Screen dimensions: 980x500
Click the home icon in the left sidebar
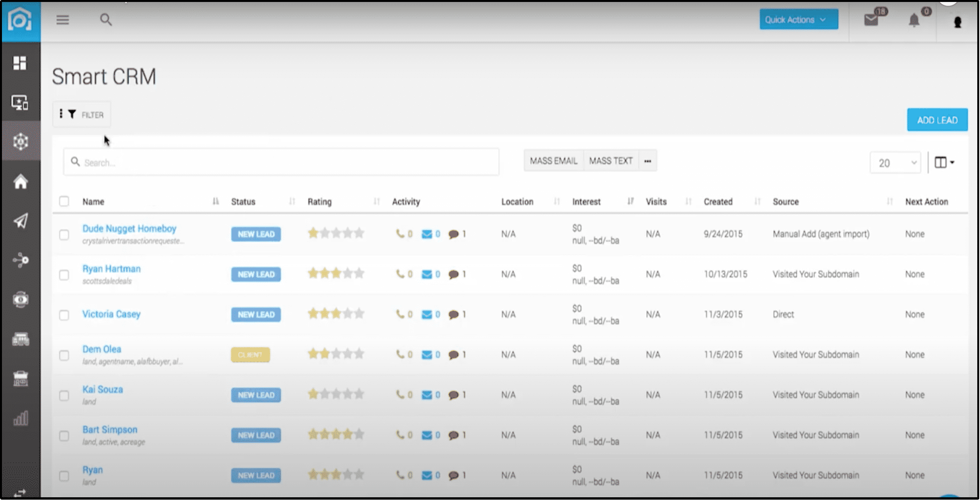pos(21,181)
